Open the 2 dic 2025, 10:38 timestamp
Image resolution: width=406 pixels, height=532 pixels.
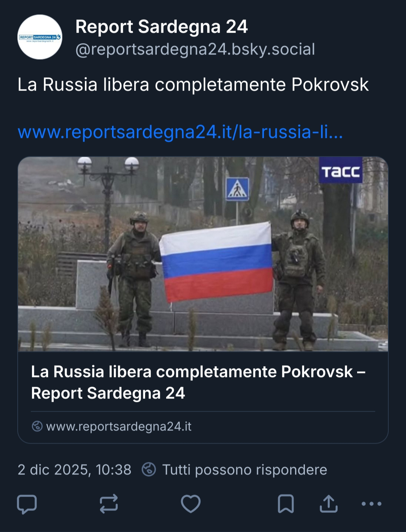pos(74,470)
